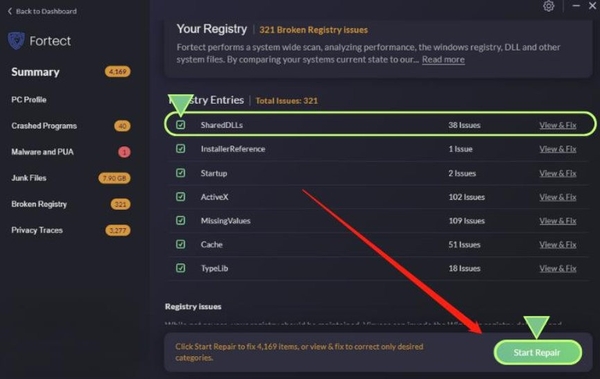Screen dimensions: 600x379
Task: Toggle the Startup entry checkbox
Action: tap(181, 173)
